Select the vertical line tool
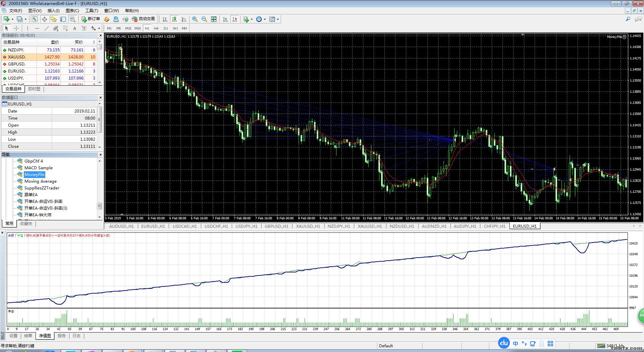 coord(28,28)
